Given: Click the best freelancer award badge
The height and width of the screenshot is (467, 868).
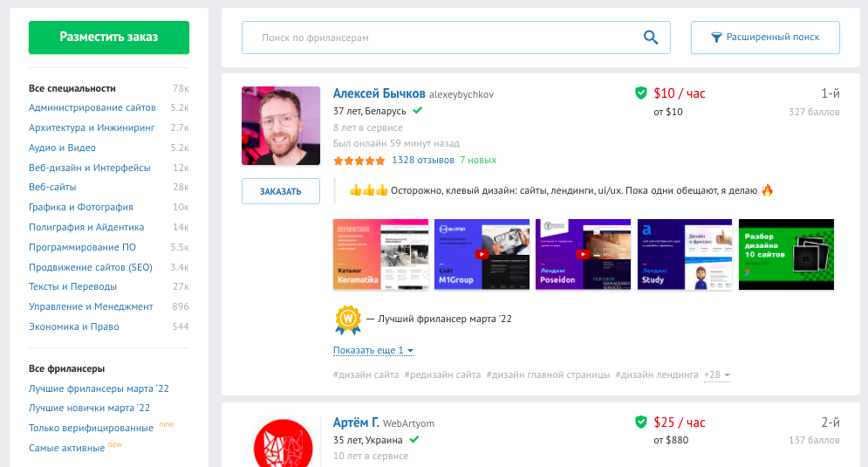Looking at the screenshot, I should (x=348, y=319).
